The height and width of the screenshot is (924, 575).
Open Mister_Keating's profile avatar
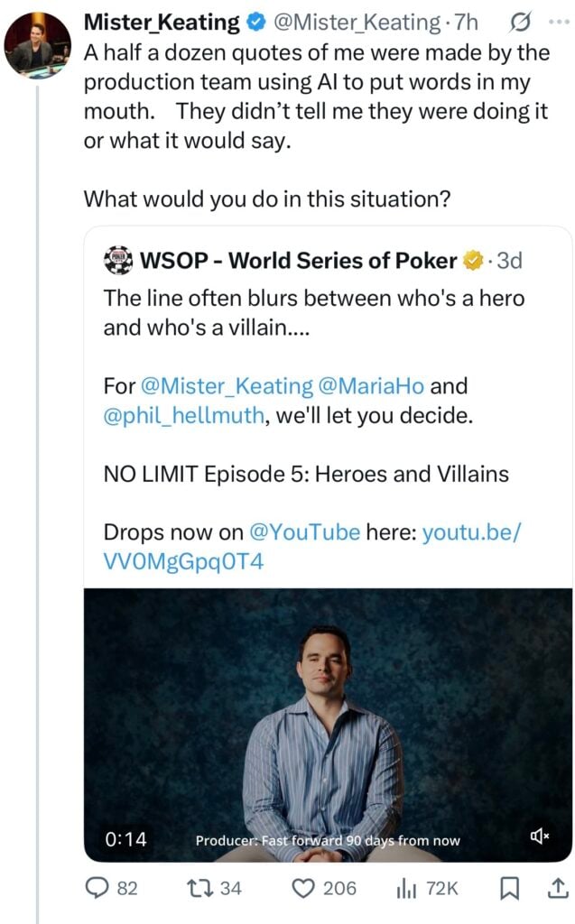coord(39,46)
